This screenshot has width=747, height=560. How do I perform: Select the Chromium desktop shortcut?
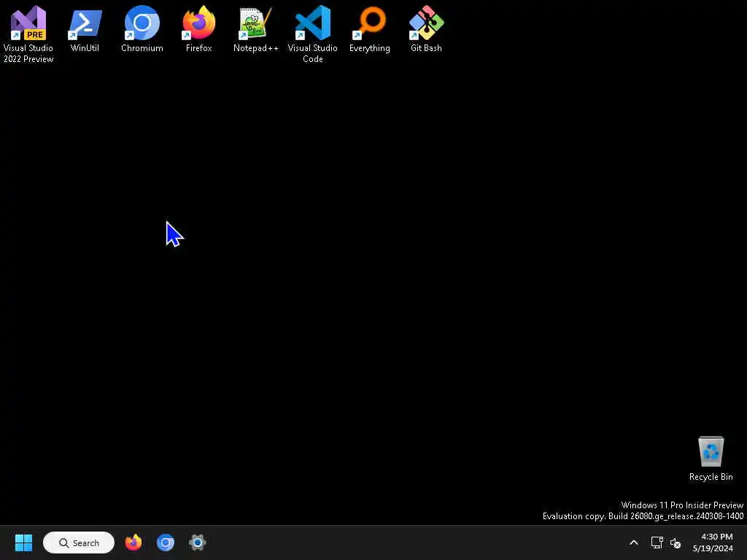[142, 28]
